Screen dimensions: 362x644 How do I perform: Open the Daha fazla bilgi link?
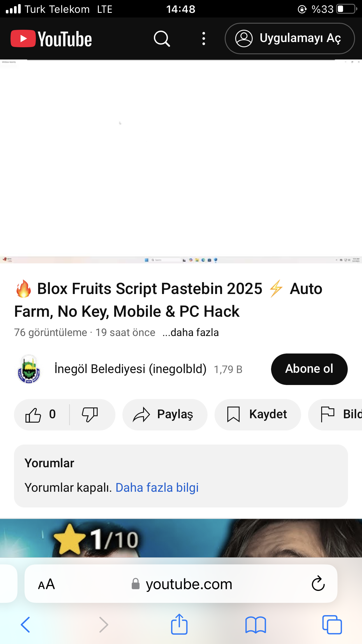coord(157,488)
